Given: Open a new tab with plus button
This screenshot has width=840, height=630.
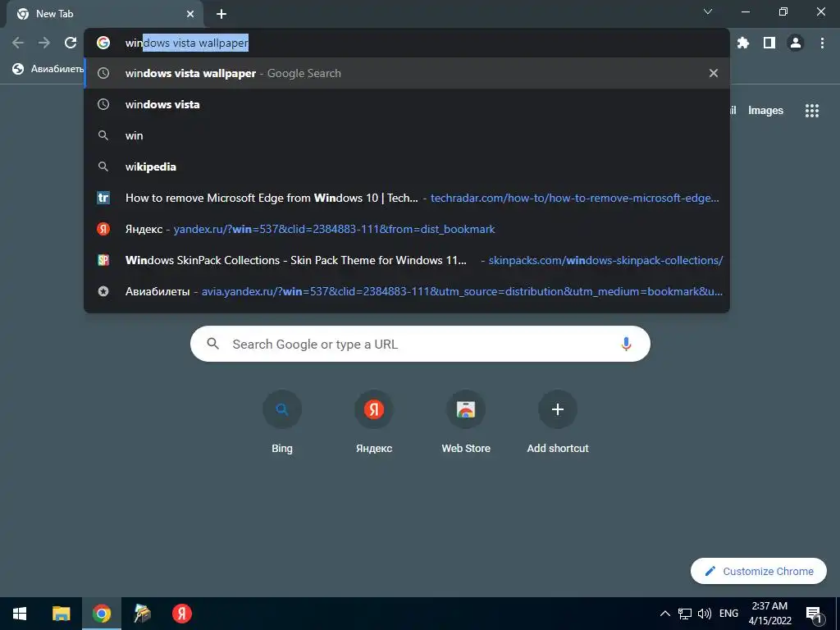Looking at the screenshot, I should [x=221, y=14].
